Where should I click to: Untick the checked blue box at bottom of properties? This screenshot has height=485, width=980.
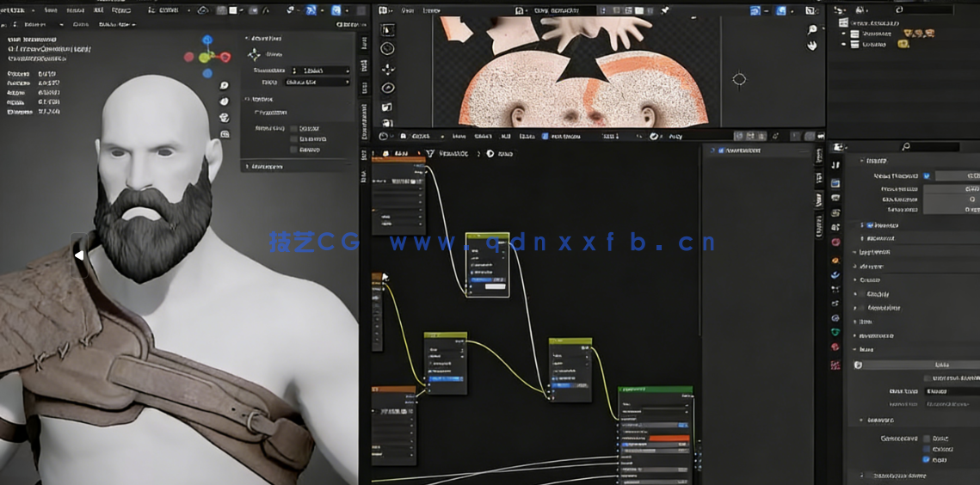pos(927,459)
